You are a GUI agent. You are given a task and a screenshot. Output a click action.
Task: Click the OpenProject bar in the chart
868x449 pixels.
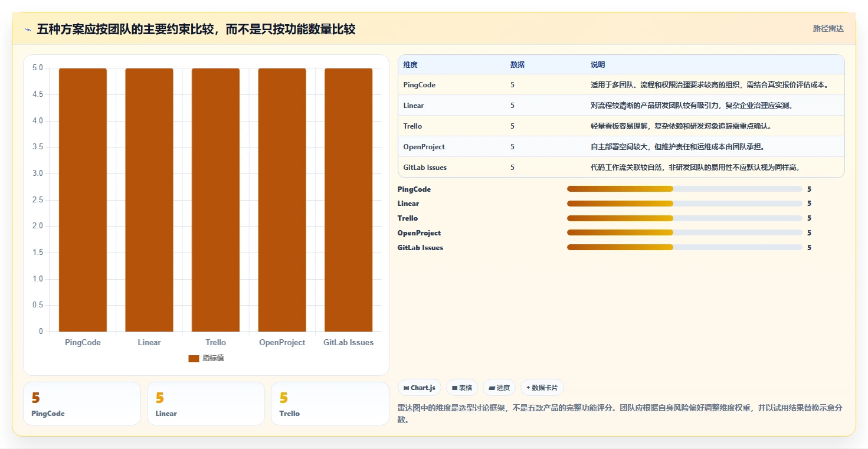tap(282, 200)
